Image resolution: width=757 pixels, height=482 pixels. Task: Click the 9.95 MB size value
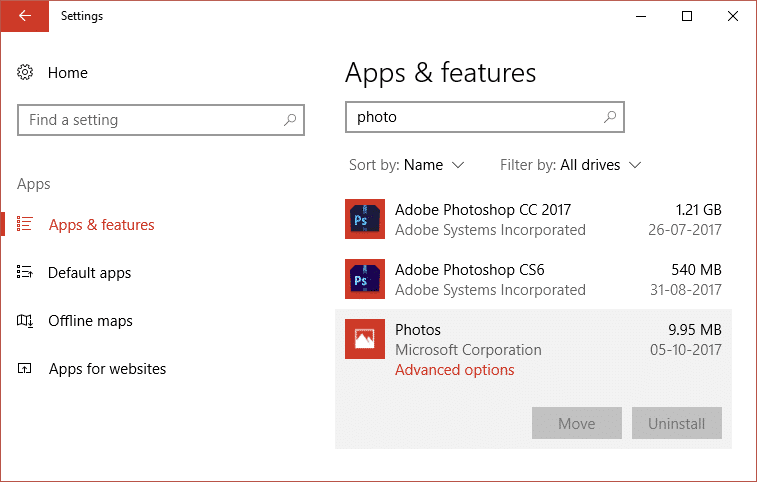pyautogui.click(x=695, y=330)
